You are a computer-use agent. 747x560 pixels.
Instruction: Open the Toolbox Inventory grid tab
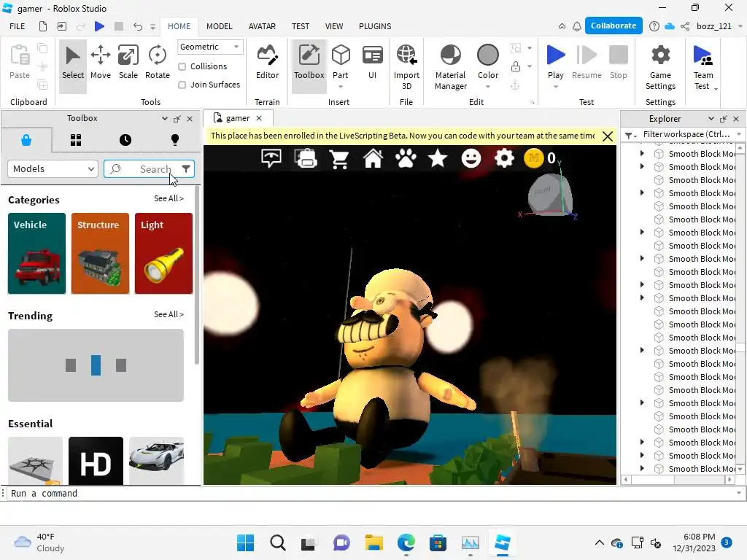(76, 140)
